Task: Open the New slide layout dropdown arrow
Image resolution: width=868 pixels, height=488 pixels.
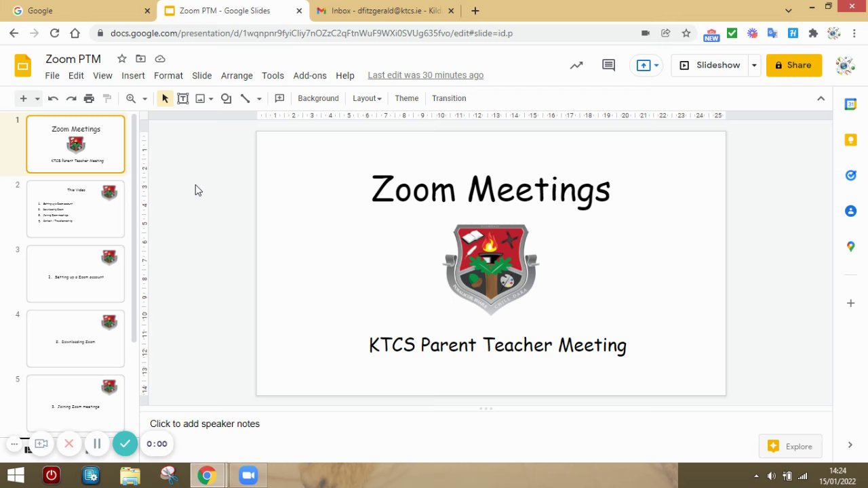Action: [x=37, y=99]
